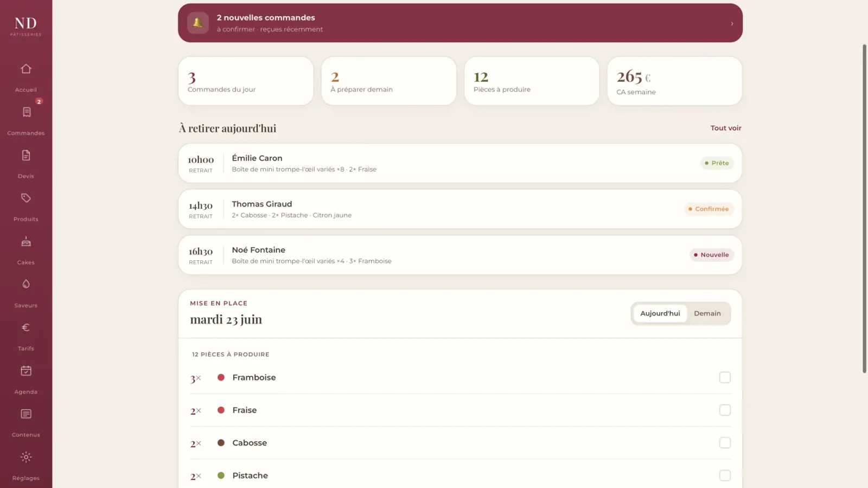Select the Agenda menu label

[x=26, y=392]
